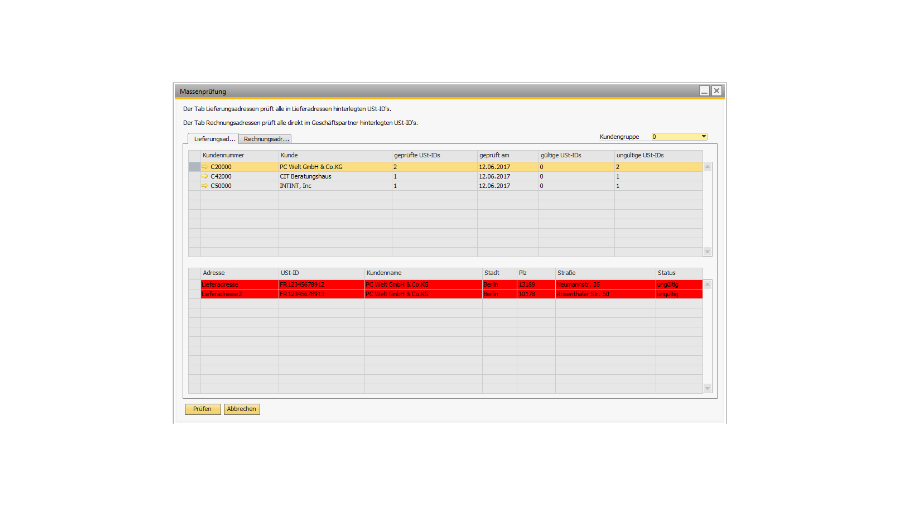Open link arrow for customer C42000
Image resolution: width=899 pixels, height=506 pixels.
205,176
